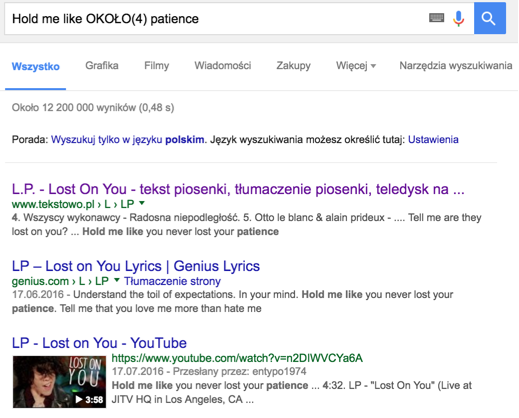Click the youtube.com watch URL text
This screenshot has width=519, height=418.
point(237,358)
